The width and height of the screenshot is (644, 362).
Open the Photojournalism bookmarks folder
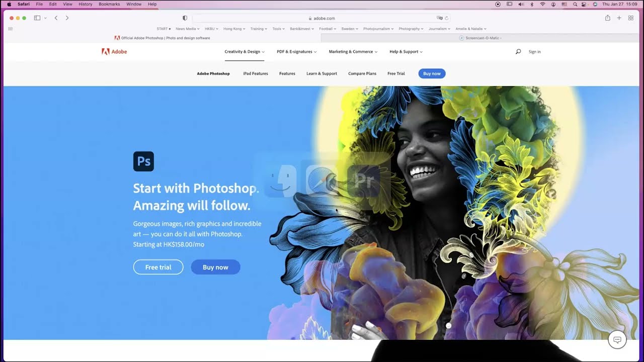coord(378,29)
